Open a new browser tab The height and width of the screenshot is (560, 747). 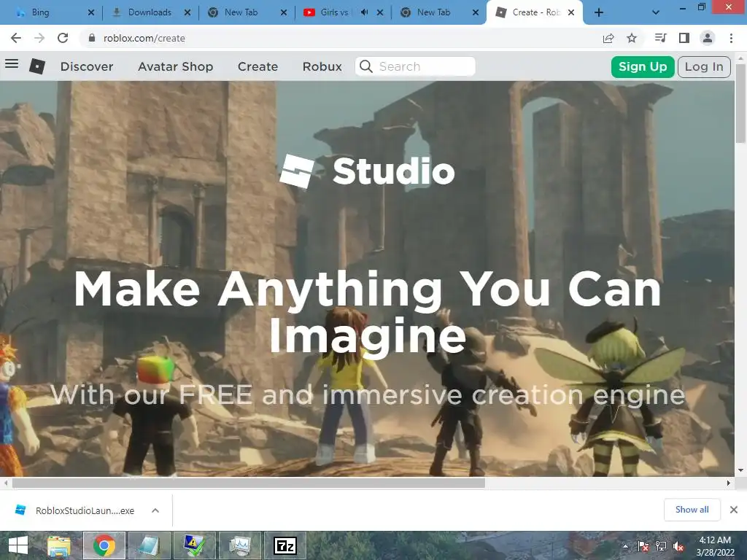click(x=599, y=12)
